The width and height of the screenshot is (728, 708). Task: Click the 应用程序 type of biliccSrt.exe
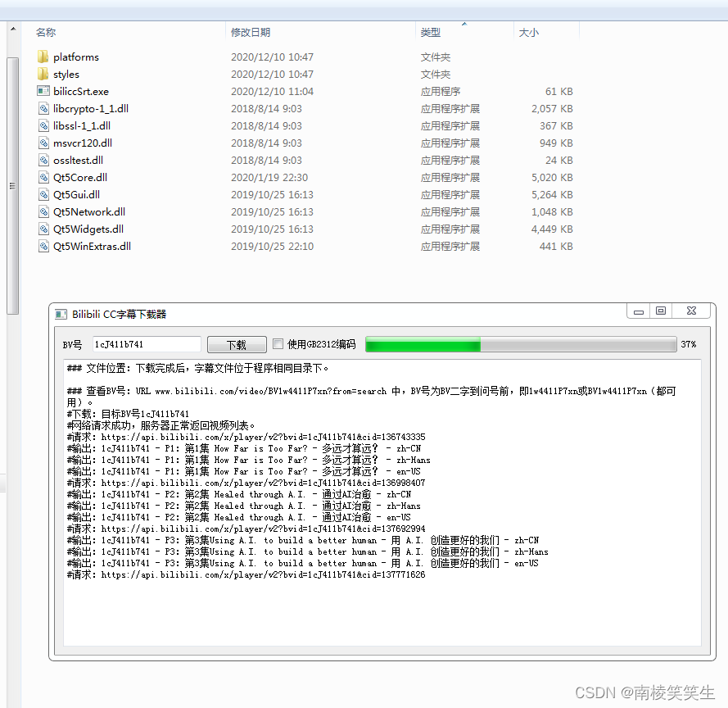440,91
